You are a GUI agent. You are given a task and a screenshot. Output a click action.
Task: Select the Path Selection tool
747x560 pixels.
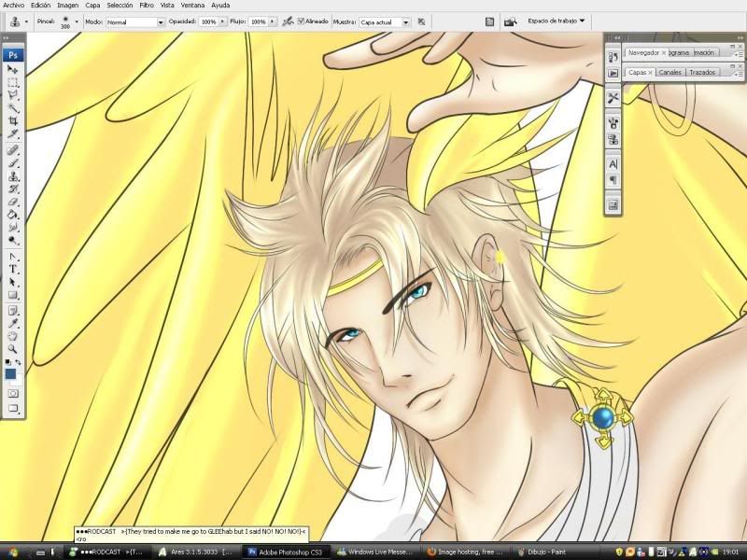[13, 283]
